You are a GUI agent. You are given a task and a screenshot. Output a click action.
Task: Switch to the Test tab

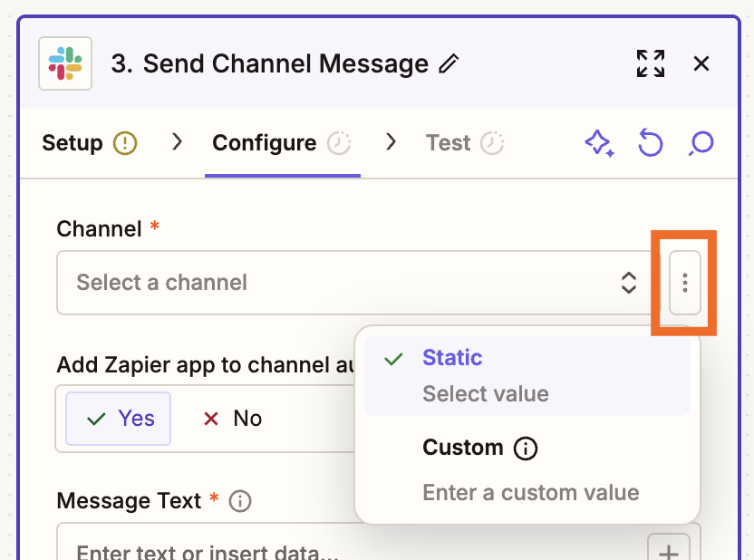[449, 142]
